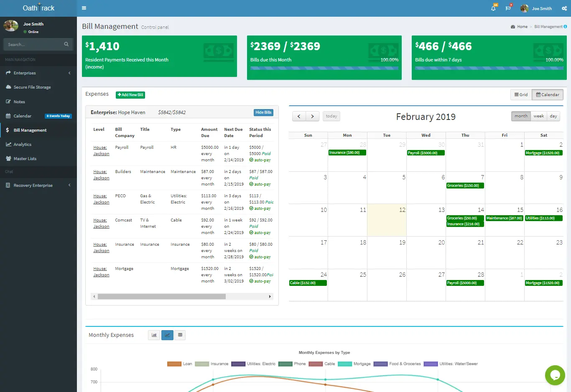Select calendar day 12

[387, 220]
